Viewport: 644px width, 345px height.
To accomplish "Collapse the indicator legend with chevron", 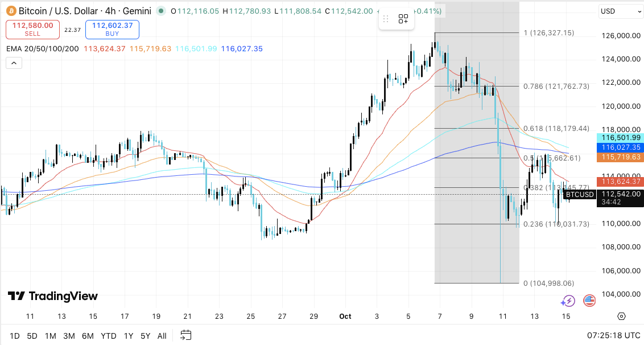I will [14, 63].
